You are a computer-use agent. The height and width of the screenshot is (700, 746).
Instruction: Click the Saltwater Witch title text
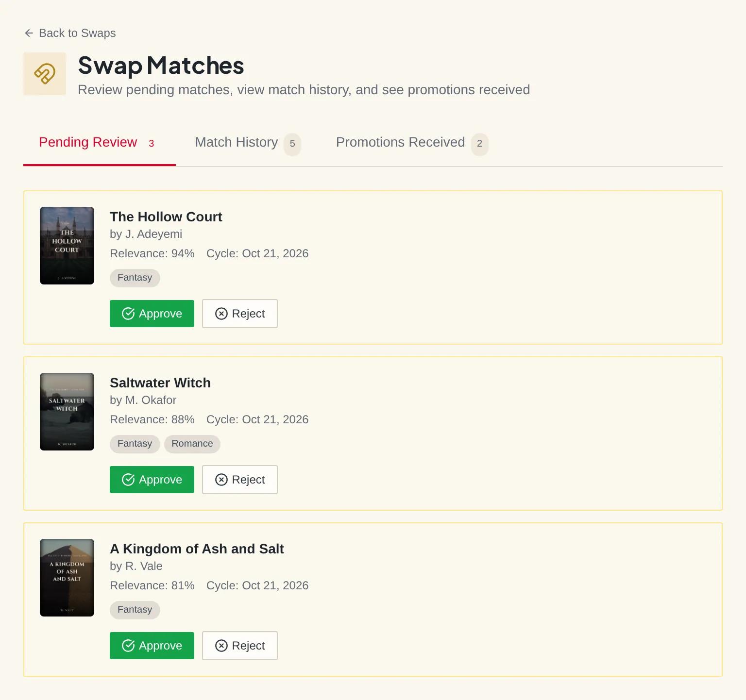click(160, 383)
